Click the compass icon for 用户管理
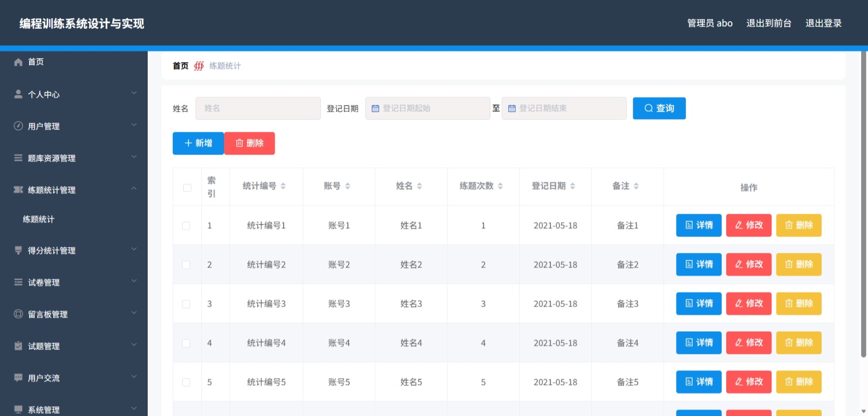 click(18, 126)
